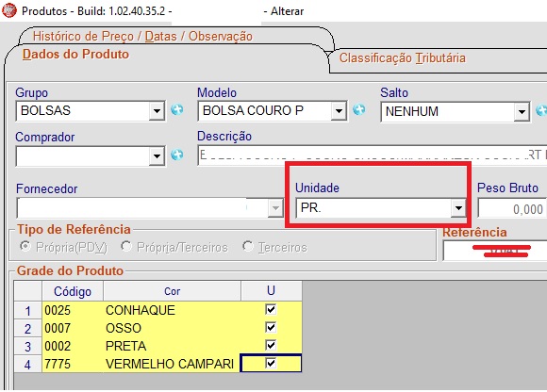Select the Terceiros radio button
The width and height of the screenshot is (547, 392).
tap(248, 246)
